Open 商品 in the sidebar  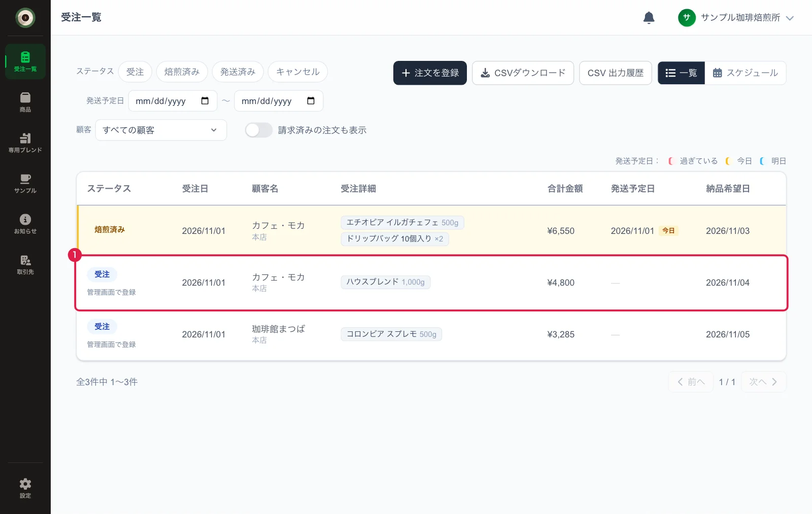[25, 102]
